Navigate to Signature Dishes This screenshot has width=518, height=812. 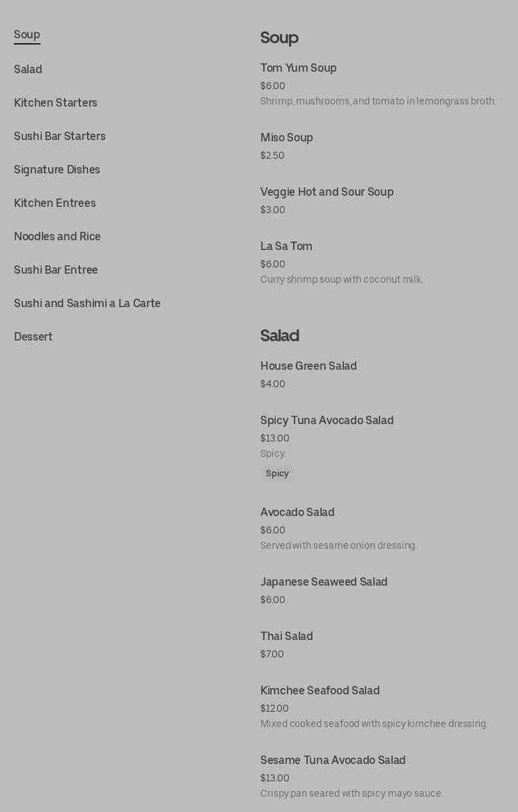point(57,170)
